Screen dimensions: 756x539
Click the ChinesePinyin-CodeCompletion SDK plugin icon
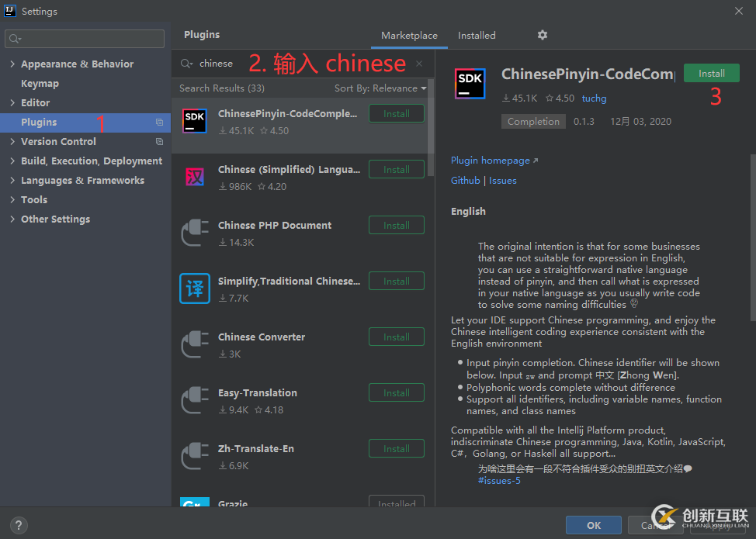194,121
